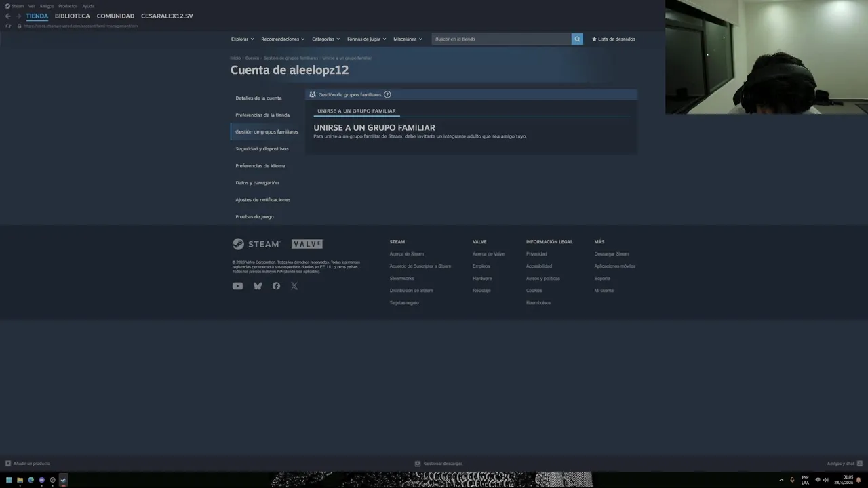
Task: Open Datos y navegación in sidebar
Action: (x=257, y=183)
